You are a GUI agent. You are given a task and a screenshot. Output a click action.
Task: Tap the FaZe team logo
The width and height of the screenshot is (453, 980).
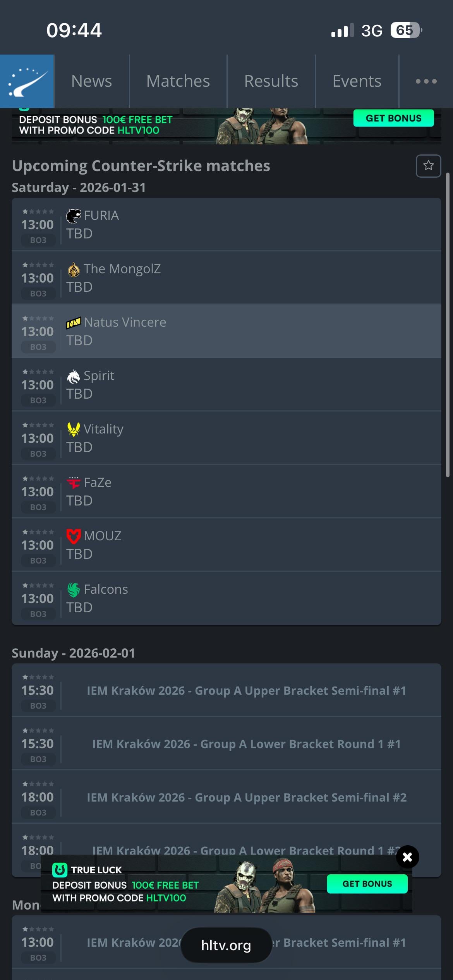tap(74, 483)
